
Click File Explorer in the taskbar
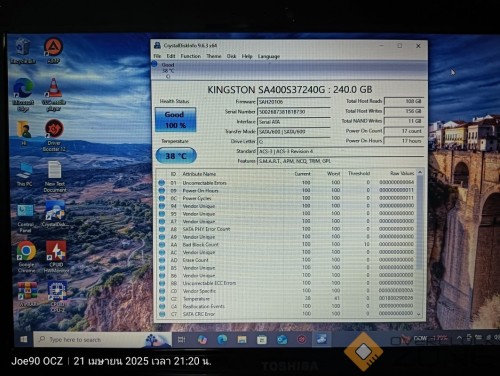(x=242, y=340)
